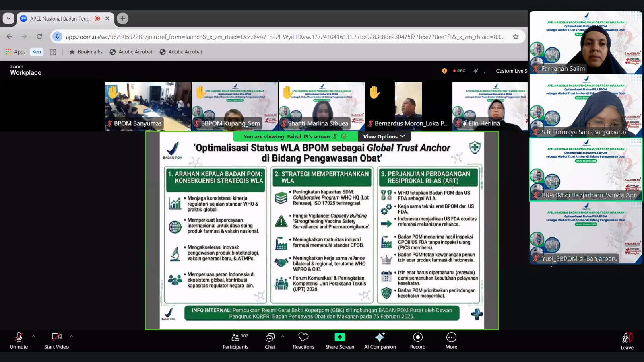Open the Reactions menu
The image size is (644, 362).
coord(303,341)
